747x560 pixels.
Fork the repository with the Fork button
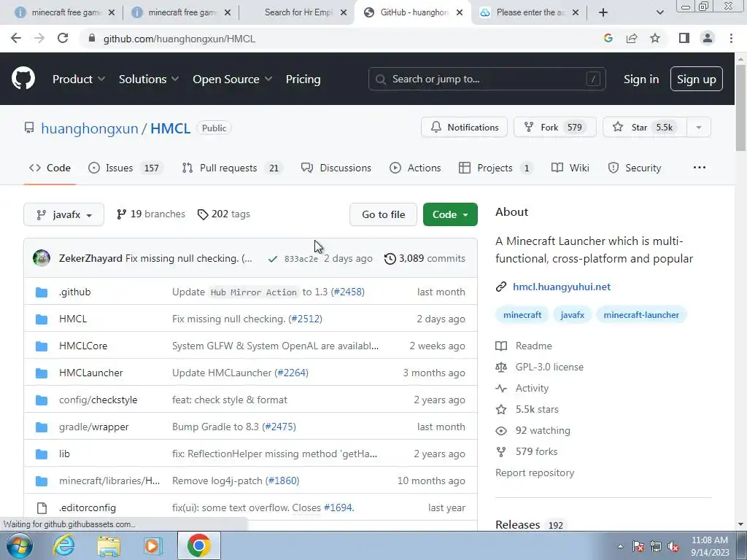pos(555,127)
